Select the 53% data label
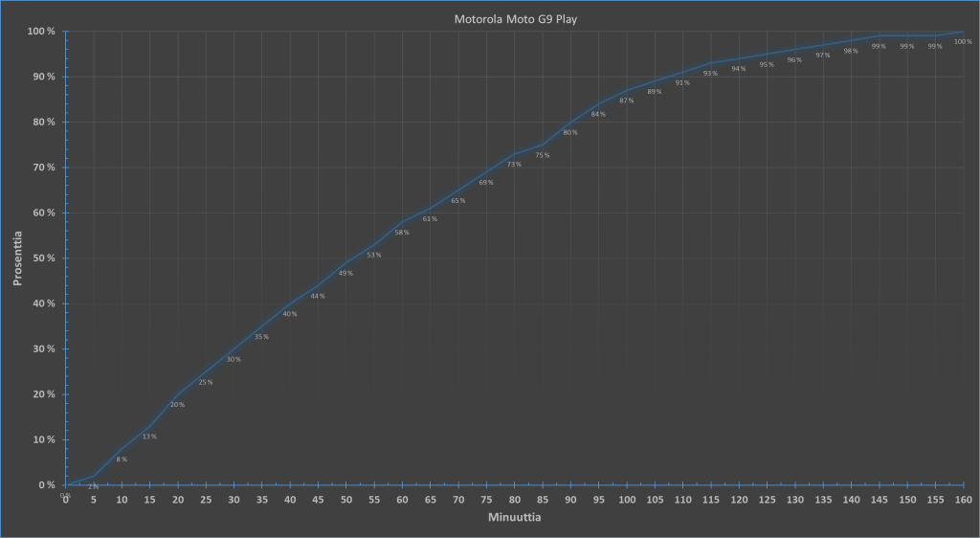The width and height of the screenshot is (980, 538). click(x=374, y=255)
